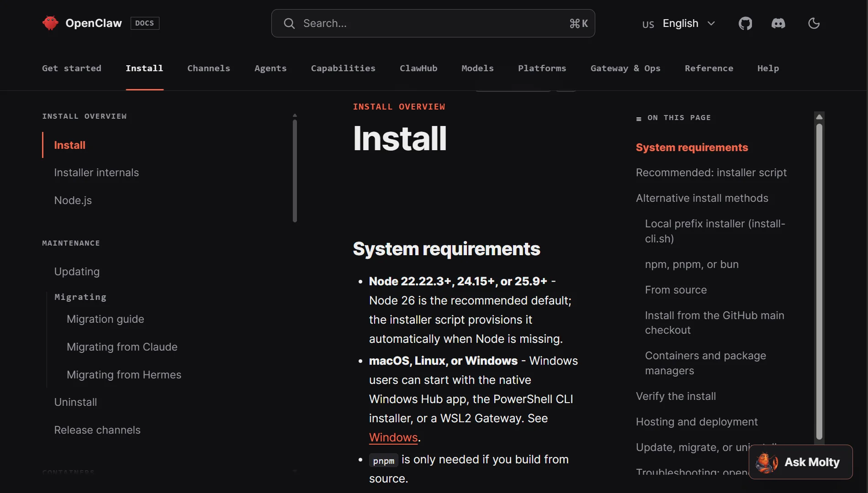
Task: Jump to npm, pnpm, or bun
Action: pyautogui.click(x=692, y=264)
